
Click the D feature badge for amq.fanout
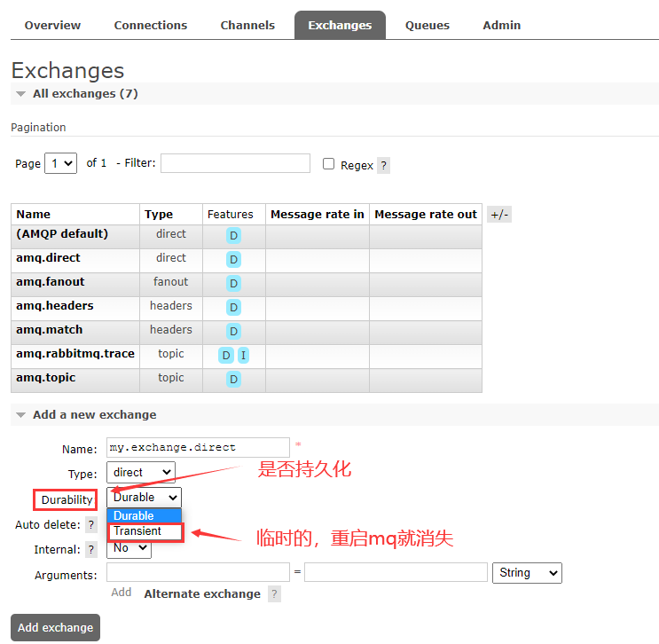coord(233,284)
